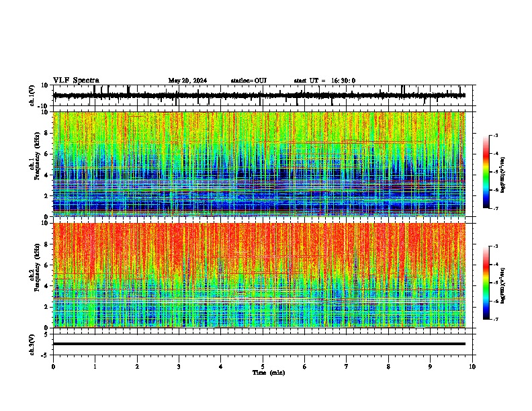Click time axis tick label "0"

pyautogui.click(x=53, y=367)
